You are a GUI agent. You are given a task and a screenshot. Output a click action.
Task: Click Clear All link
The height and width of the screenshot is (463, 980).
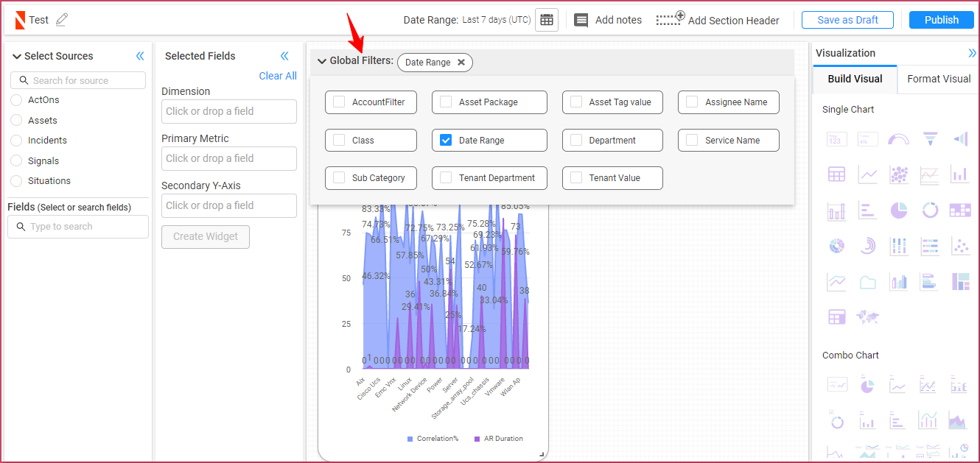(278, 76)
